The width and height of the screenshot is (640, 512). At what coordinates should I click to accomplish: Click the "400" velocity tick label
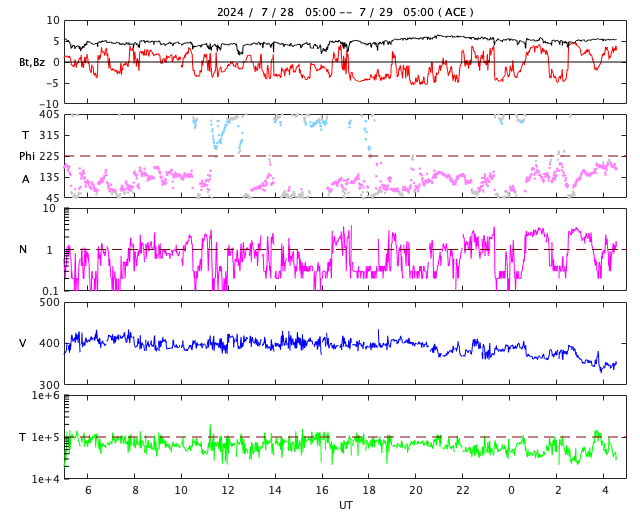(49, 343)
